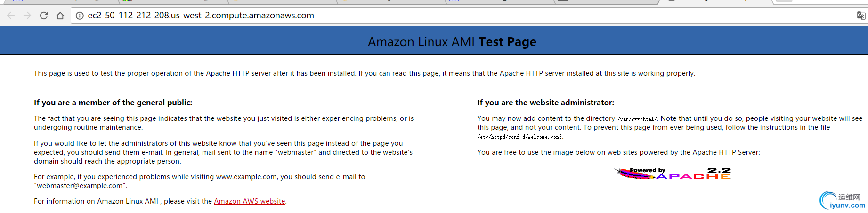This screenshot has height=213, width=868.
Task: Click the /var/www/html/ directory path
Action: 637,119
